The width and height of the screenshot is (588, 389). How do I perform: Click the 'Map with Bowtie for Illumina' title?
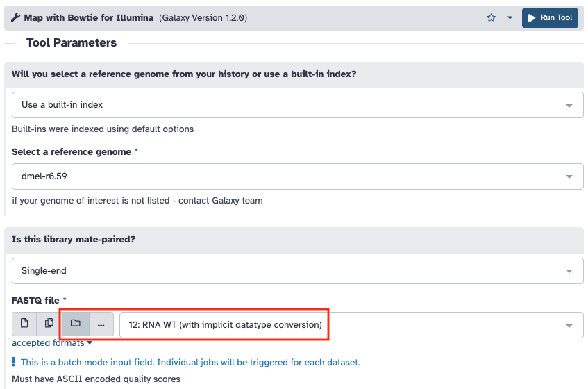click(x=89, y=17)
